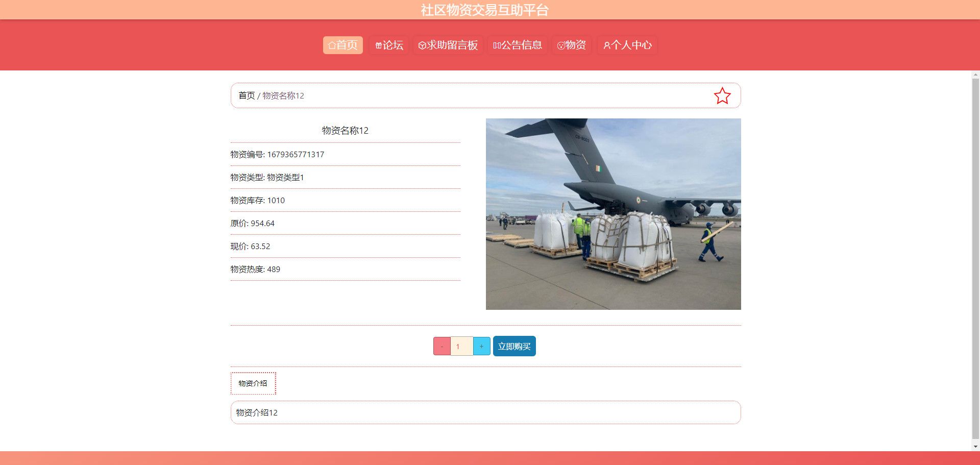This screenshot has width=980, height=465.
Task: Click the person icon beside 个人中心
Action: coord(607,45)
